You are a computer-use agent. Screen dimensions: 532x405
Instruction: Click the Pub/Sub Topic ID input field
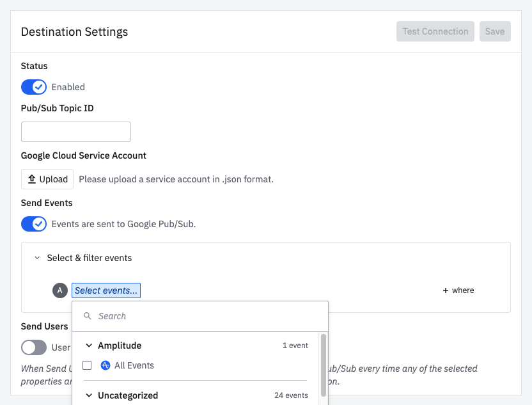click(75, 131)
